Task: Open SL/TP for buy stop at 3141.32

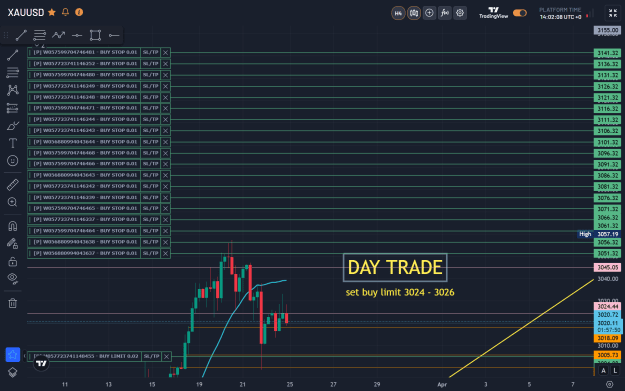Action: [151, 52]
